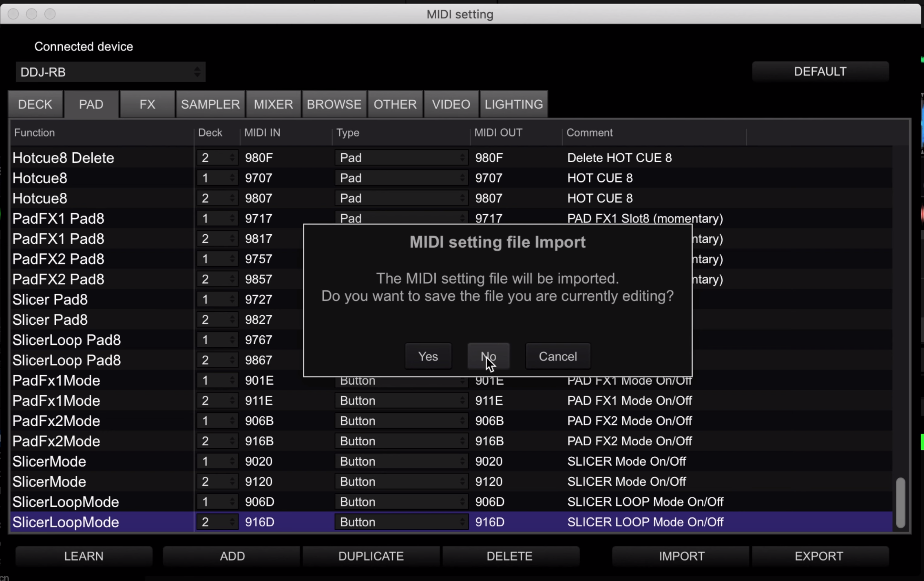The width and height of the screenshot is (924, 581).
Task: Click the LEARN button
Action: pyautogui.click(x=84, y=556)
